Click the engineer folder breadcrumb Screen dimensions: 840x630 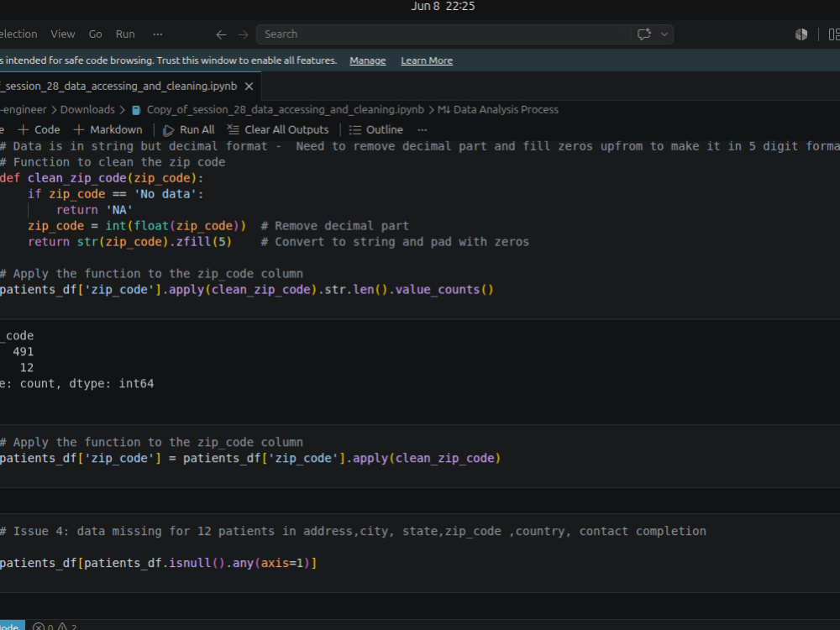coord(24,110)
